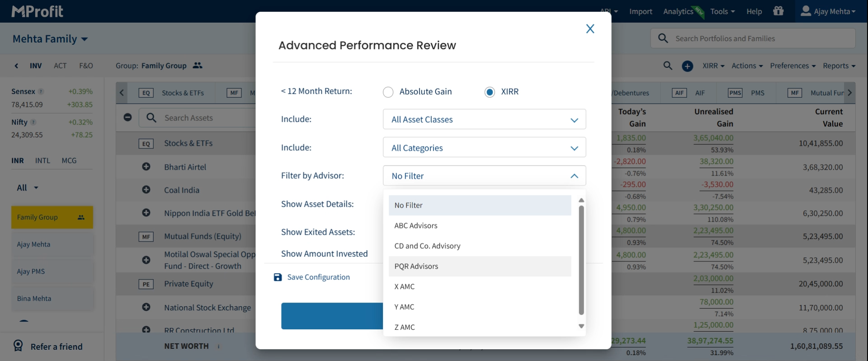
Task: Open the Import page link
Action: [641, 11]
